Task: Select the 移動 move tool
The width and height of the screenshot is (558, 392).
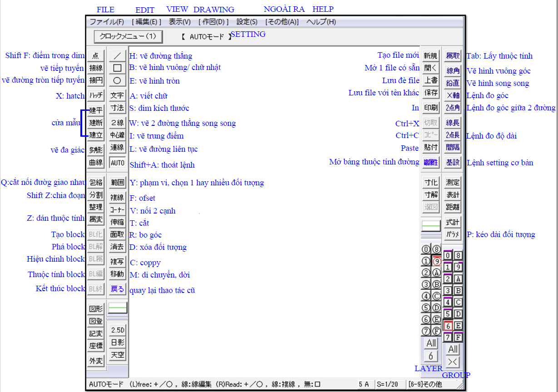Action: 118,274
